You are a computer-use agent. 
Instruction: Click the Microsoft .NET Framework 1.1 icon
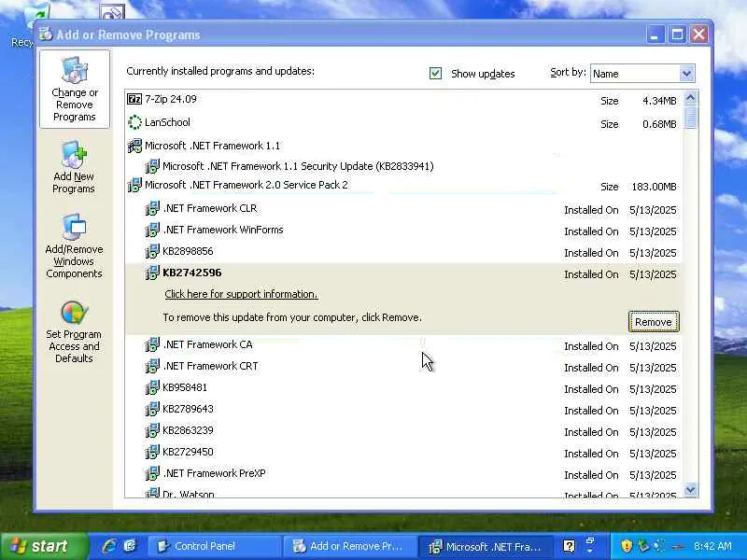click(134, 146)
